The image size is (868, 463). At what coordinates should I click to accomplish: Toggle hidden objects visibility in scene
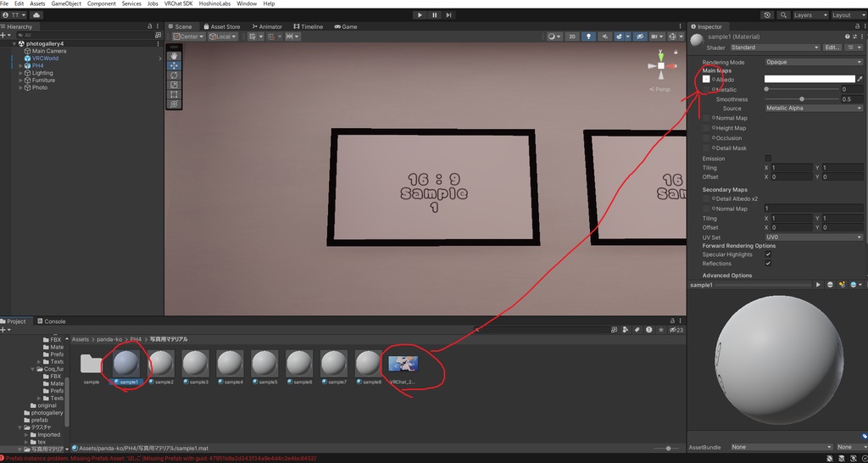pos(639,36)
